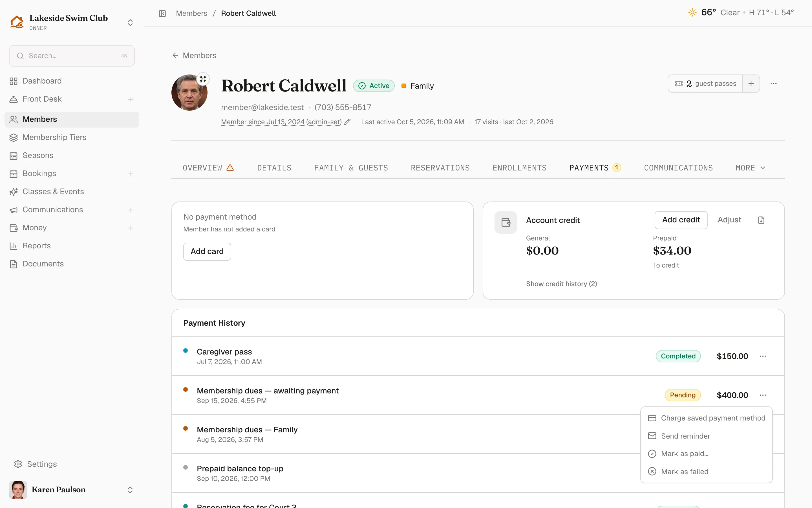Open Settings in sidebar
This screenshot has width=812, height=508.
72,464
